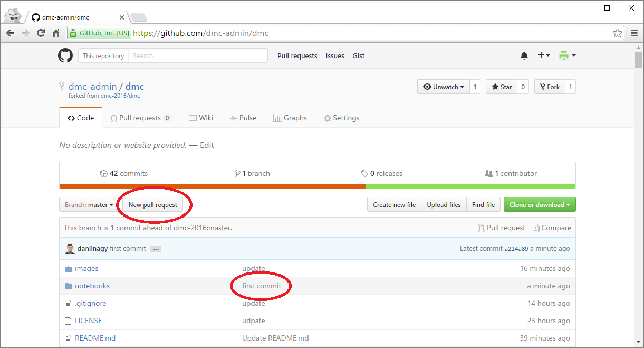Open the user avatar menu
Image resolution: width=644 pixels, height=348 pixels.
567,55
